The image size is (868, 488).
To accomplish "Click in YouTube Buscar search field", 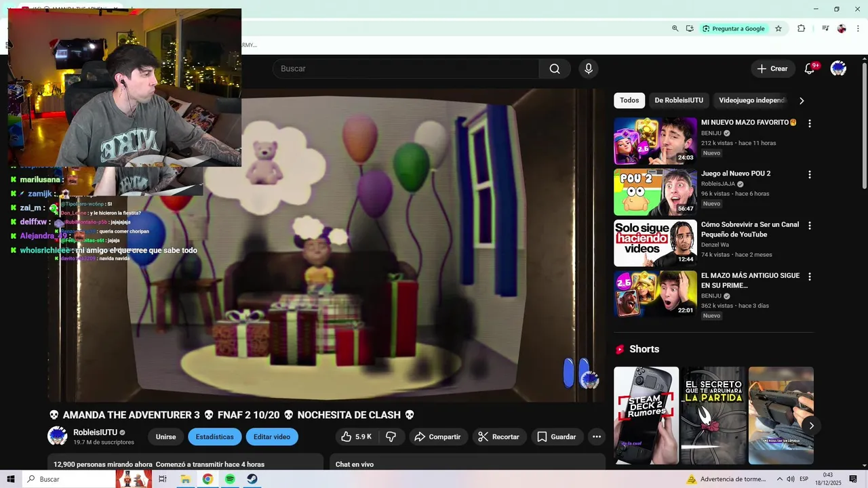I will [x=406, y=68].
